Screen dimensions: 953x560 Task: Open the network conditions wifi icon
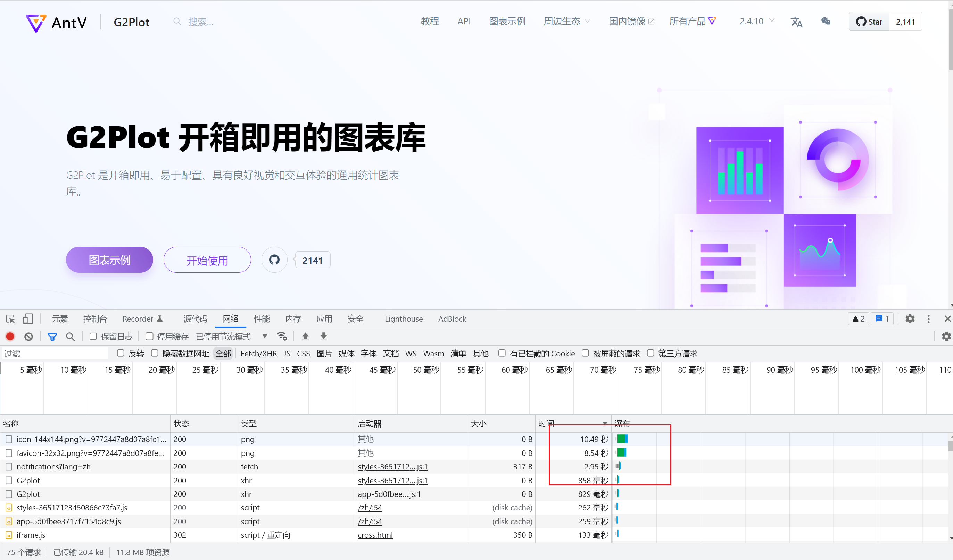282,336
